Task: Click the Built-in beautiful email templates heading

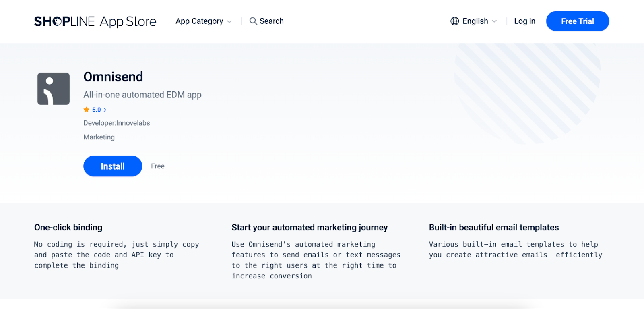Action: [494, 227]
